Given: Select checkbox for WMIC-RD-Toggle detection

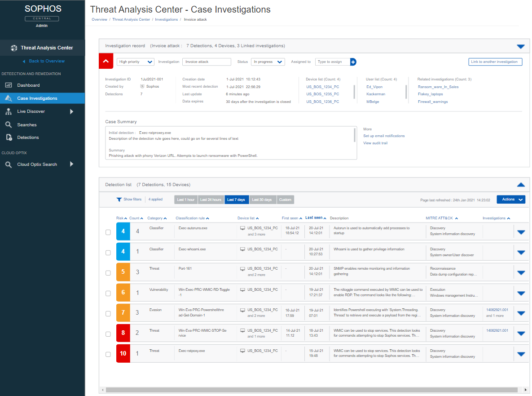Looking at the screenshot, I should click(x=108, y=294).
